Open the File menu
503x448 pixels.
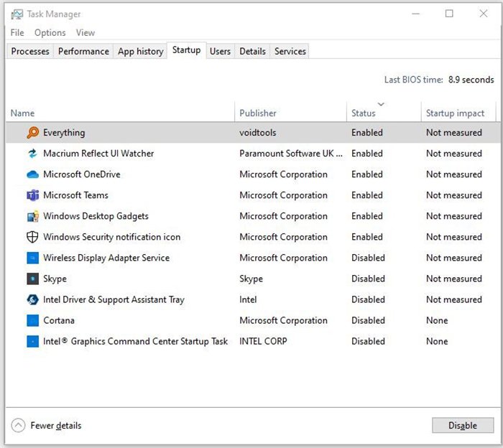17,32
